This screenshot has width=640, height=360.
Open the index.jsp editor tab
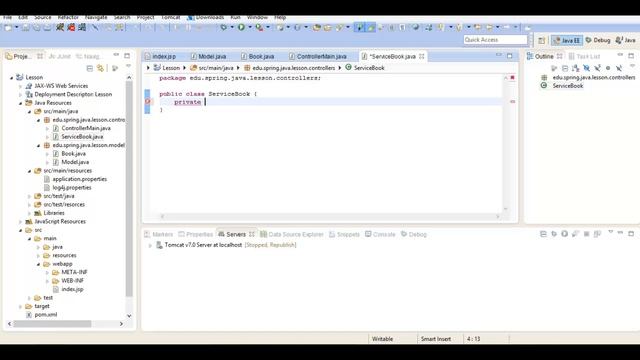(160, 56)
